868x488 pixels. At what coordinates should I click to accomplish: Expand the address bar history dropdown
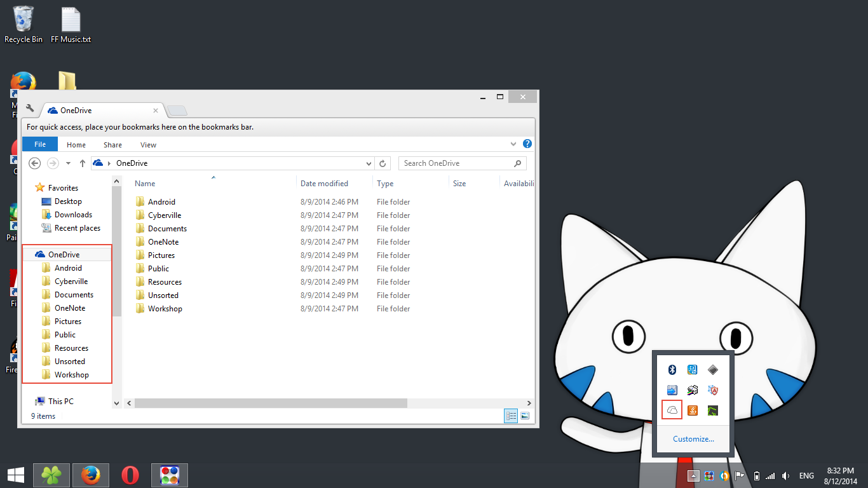(369, 163)
